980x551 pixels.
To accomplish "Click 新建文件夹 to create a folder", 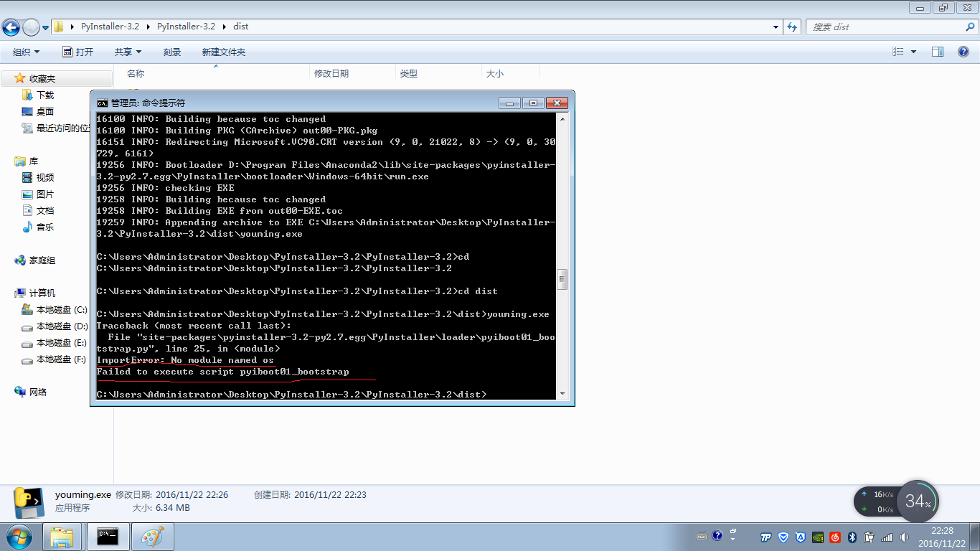I will click(223, 52).
